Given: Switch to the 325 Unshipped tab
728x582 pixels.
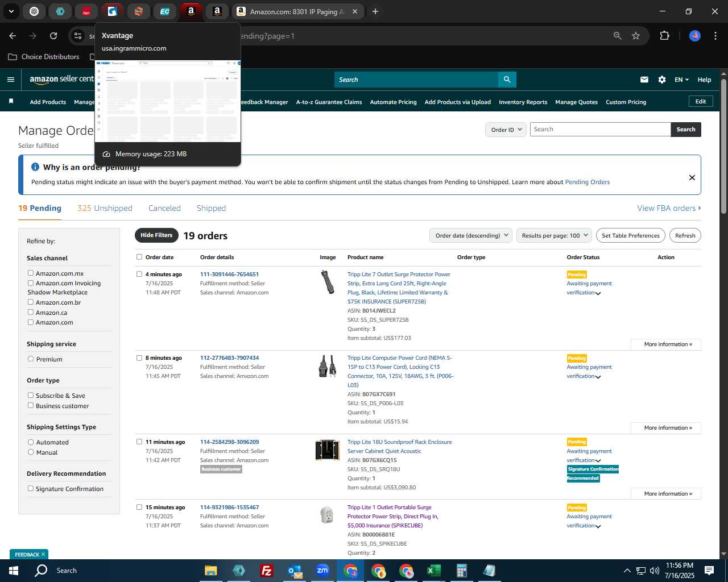Looking at the screenshot, I should 105,208.
